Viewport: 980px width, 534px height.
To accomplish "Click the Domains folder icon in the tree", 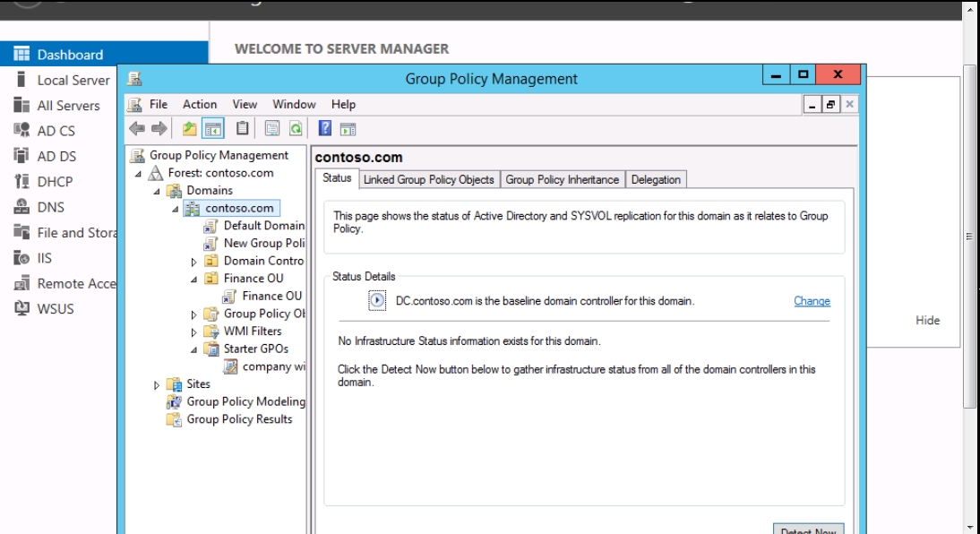I will click(175, 191).
